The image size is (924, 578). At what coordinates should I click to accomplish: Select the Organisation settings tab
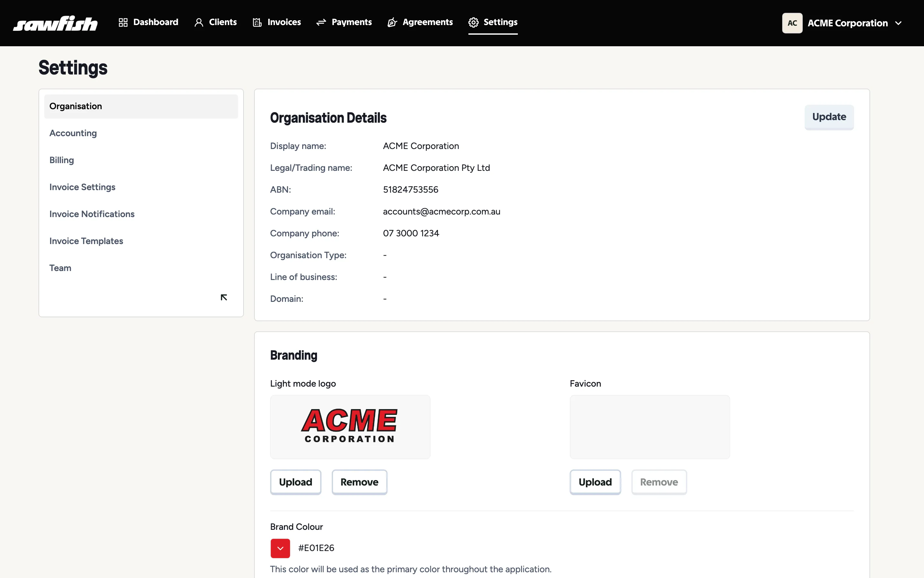pos(141,106)
